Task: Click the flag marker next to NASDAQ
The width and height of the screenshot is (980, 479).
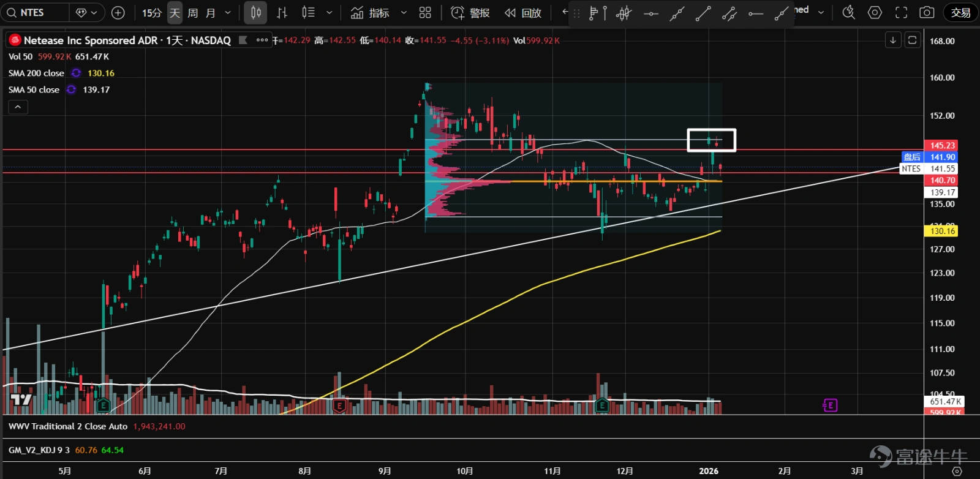Action: pos(243,40)
